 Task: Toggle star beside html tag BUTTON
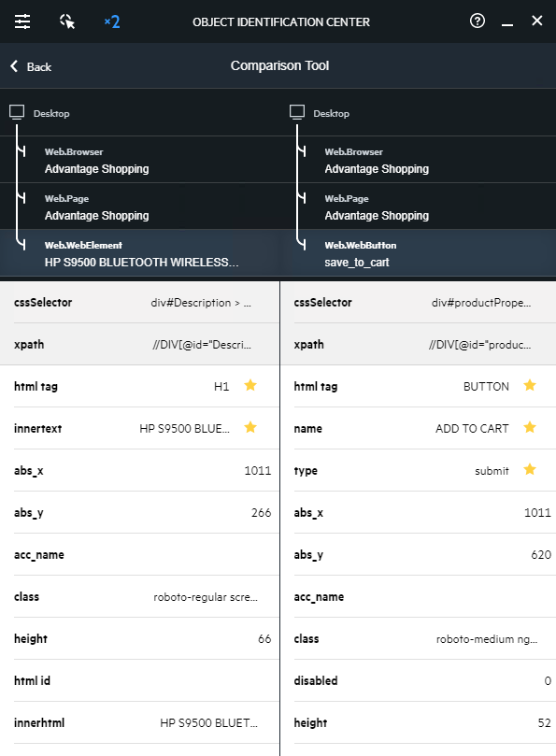[x=530, y=385]
